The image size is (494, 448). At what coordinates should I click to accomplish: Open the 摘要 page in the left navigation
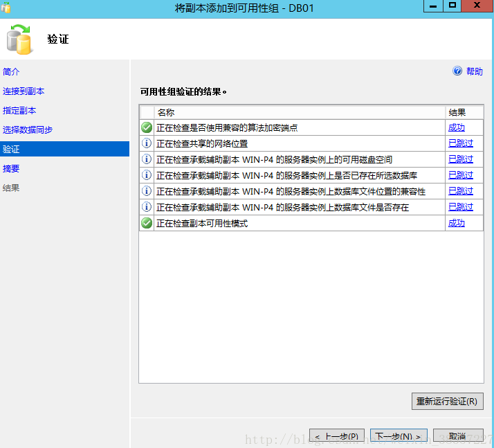(x=12, y=168)
